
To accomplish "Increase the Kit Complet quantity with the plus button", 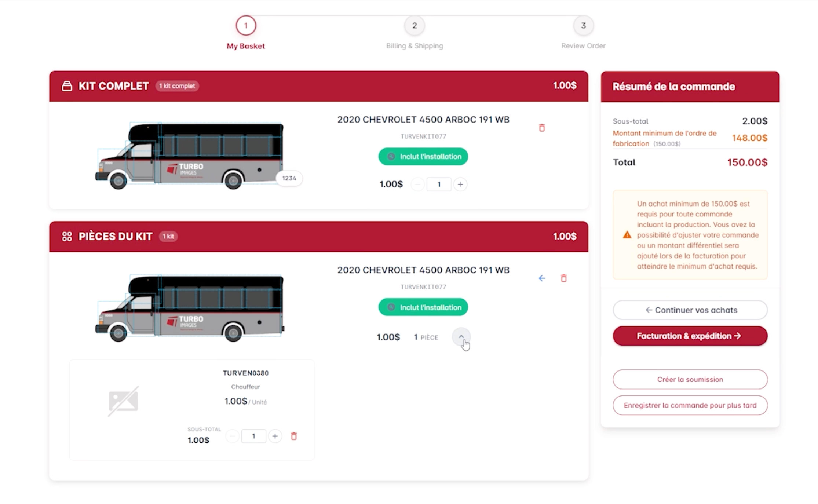I will (x=460, y=184).
